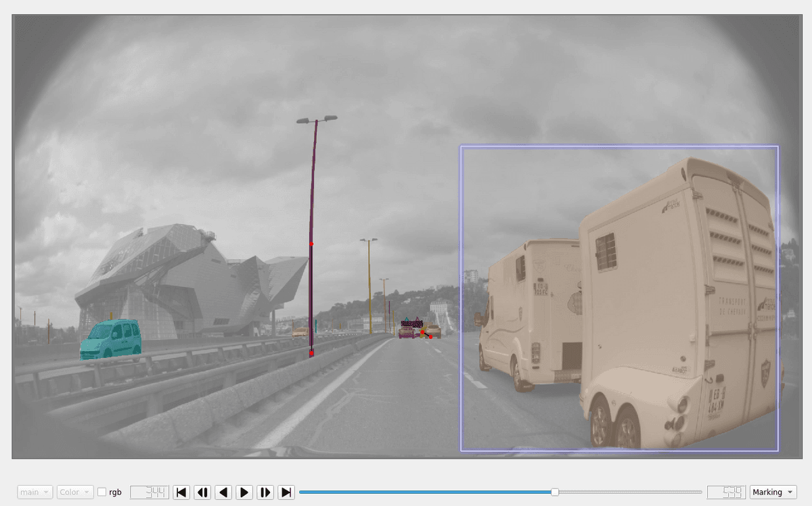
Task: Step forward one frame
Action: tap(265, 492)
